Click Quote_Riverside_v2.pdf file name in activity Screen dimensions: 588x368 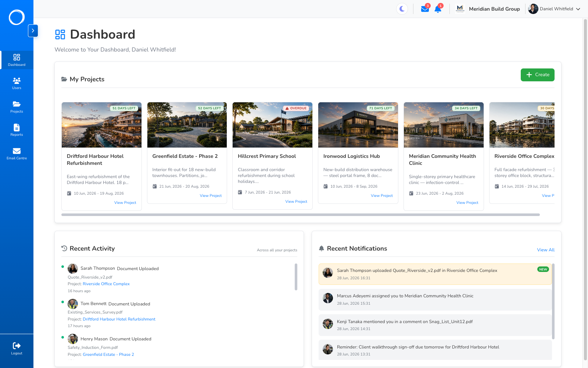pyautogui.click(x=90, y=277)
